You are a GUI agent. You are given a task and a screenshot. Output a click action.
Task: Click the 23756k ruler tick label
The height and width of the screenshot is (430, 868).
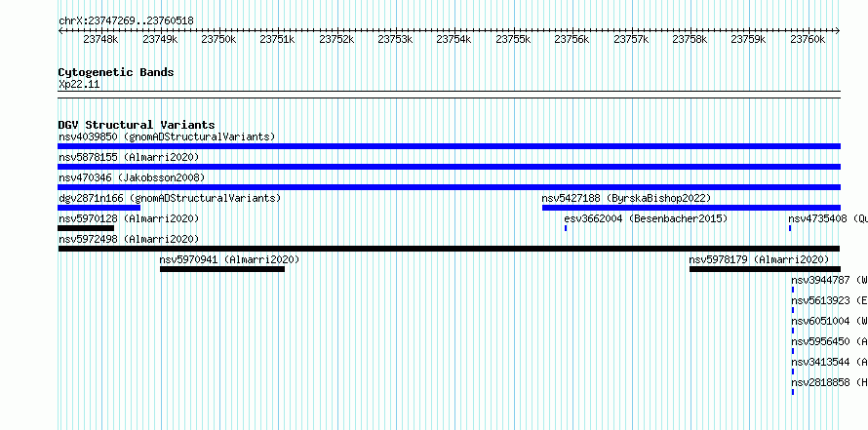point(572,39)
